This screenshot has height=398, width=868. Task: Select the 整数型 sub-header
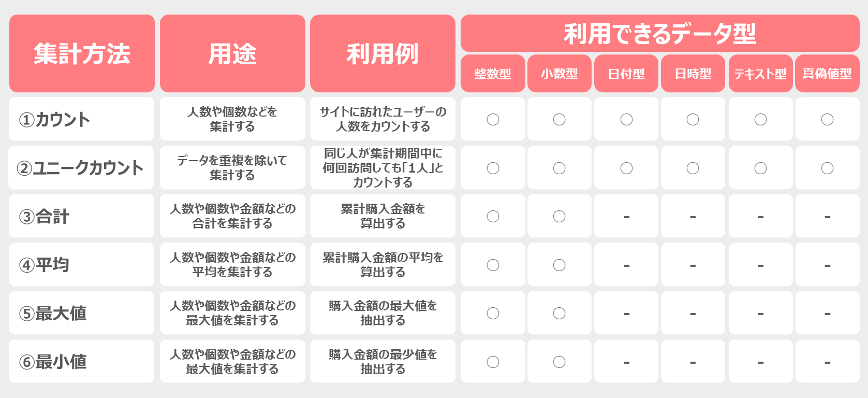coord(493,74)
